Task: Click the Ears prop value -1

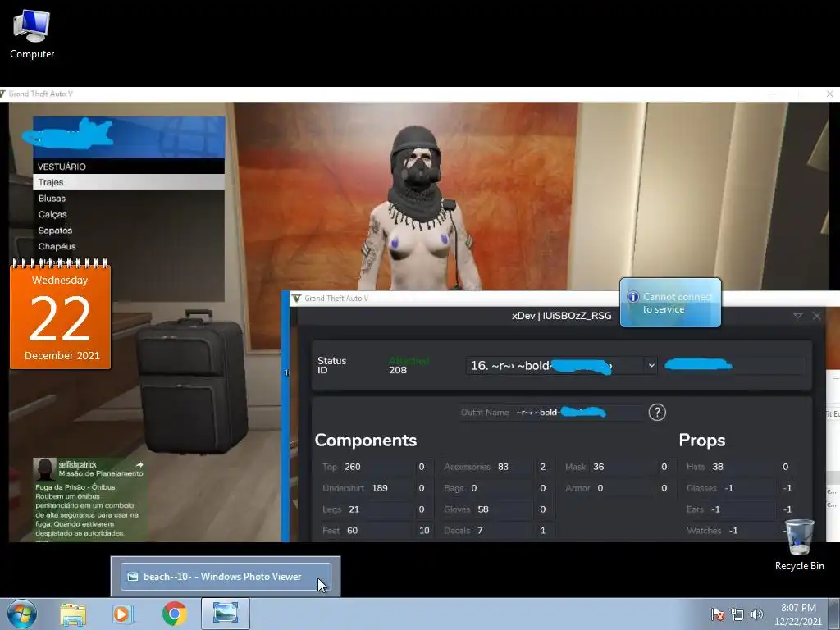Action: 715,509
